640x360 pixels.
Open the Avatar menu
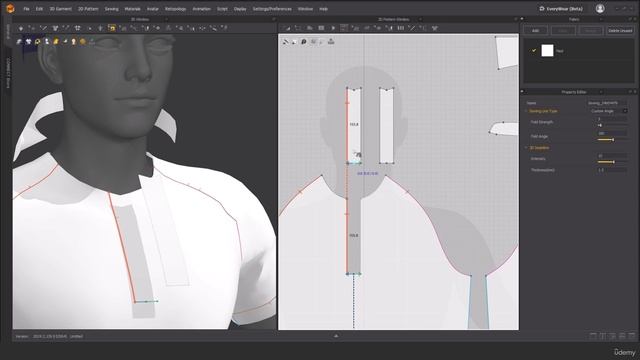(x=153, y=9)
